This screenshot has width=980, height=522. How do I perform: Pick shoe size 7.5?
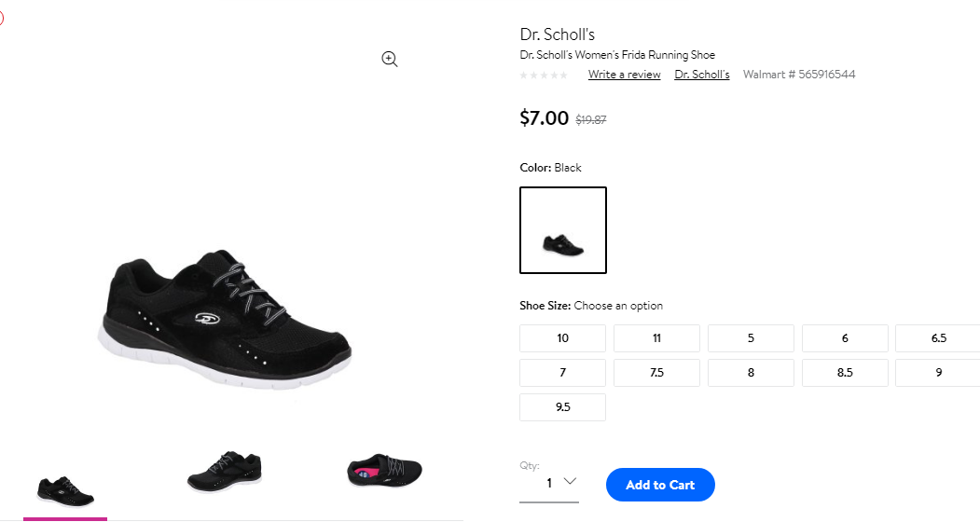click(x=656, y=373)
